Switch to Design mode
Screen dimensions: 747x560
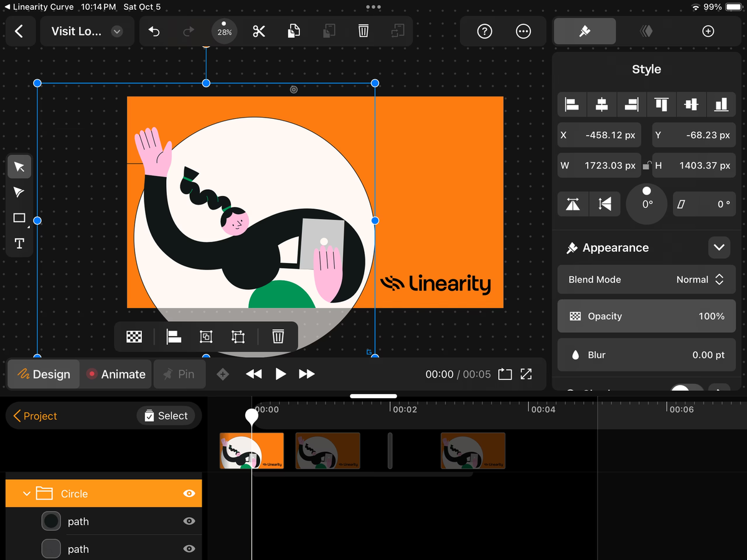coord(44,374)
